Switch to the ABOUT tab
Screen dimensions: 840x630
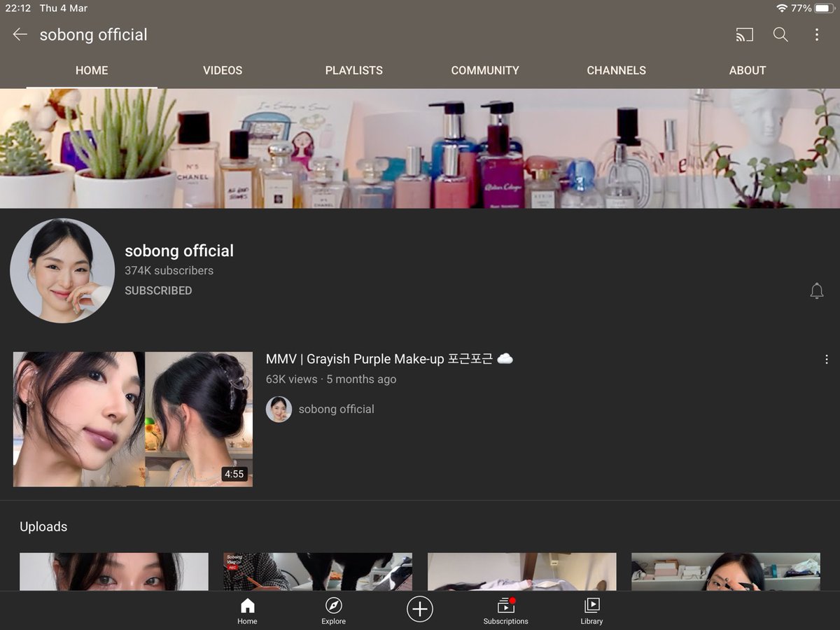[748, 71]
